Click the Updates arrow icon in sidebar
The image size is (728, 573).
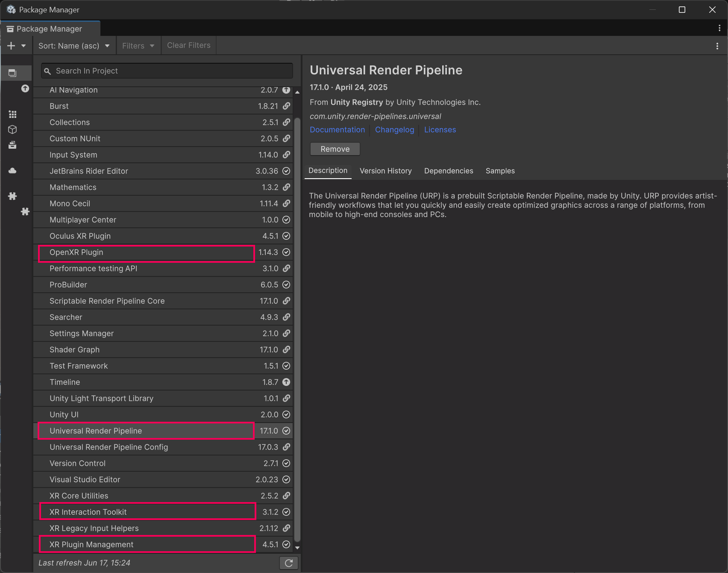pos(25,88)
